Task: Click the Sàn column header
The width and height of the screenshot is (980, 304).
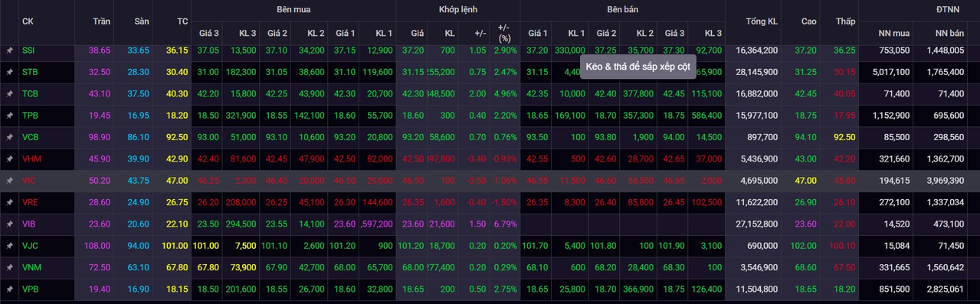Action: pos(141,21)
